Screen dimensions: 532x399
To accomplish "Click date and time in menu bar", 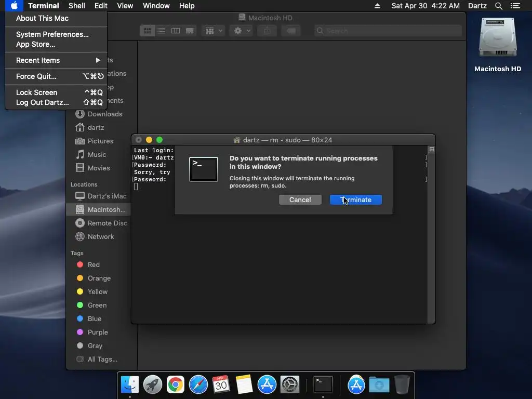I will tap(425, 6).
